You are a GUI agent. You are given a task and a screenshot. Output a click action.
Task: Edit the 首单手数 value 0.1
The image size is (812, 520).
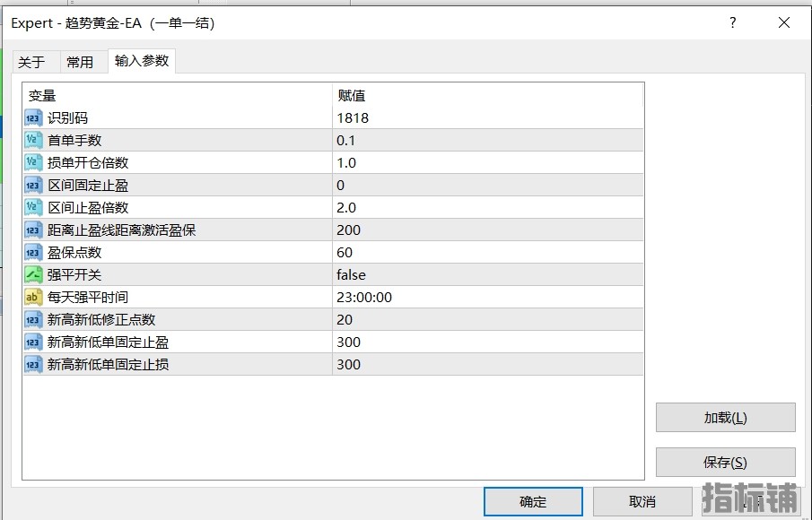(488, 140)
